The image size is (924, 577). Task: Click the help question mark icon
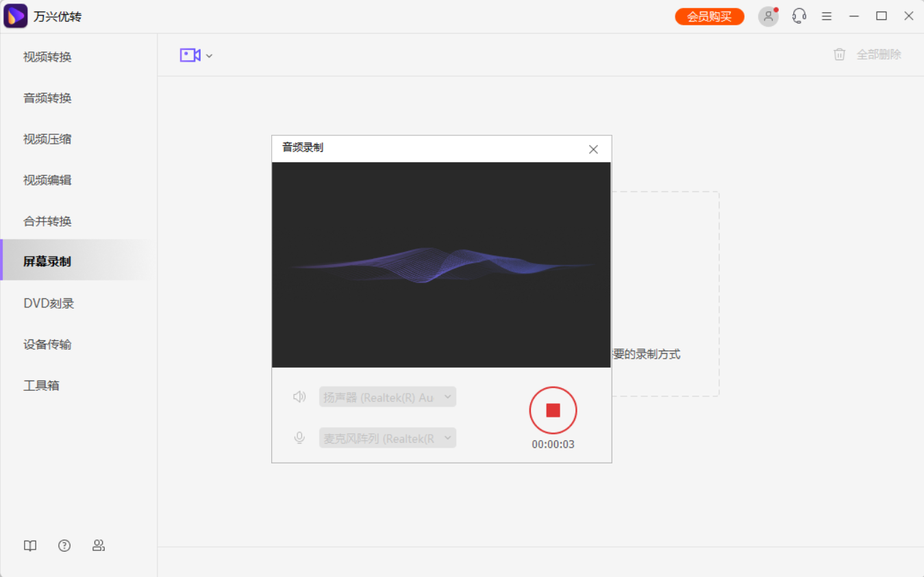pos(64,546)
